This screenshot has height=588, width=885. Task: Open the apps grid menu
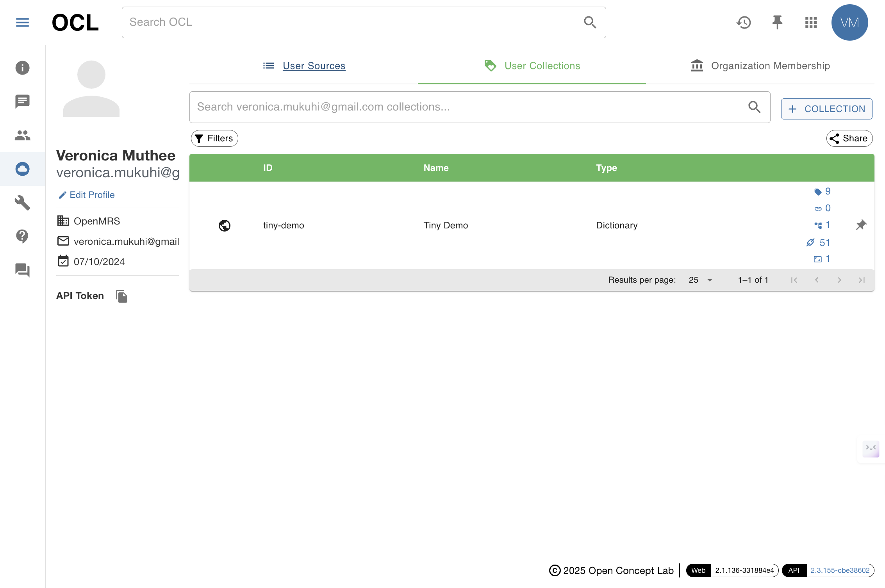811,22
